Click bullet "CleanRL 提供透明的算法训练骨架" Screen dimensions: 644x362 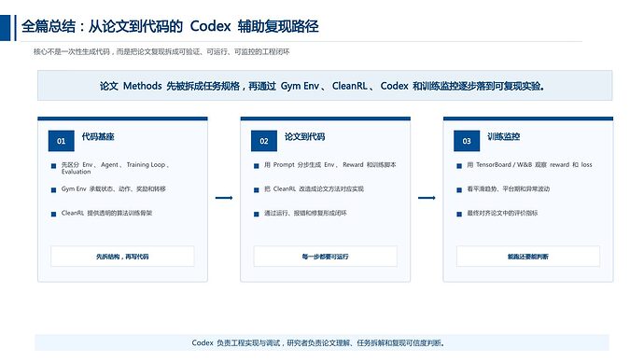coord(106,213)
